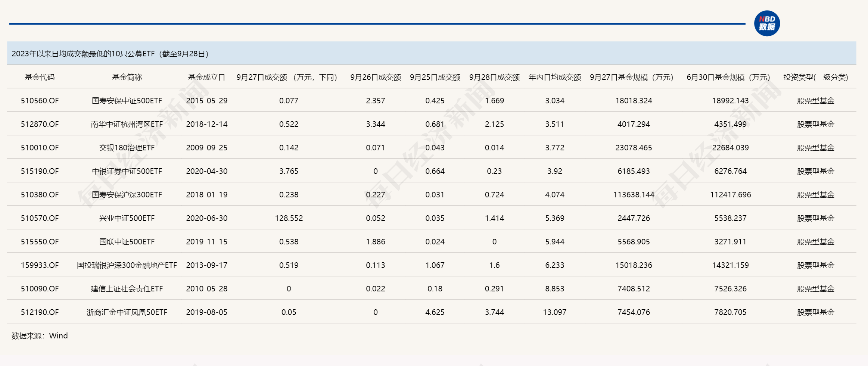The height and width of the screenshot is (366, 868).
Task: Select the 投资类型(一级分类) column header
Action: coord(815,77)
